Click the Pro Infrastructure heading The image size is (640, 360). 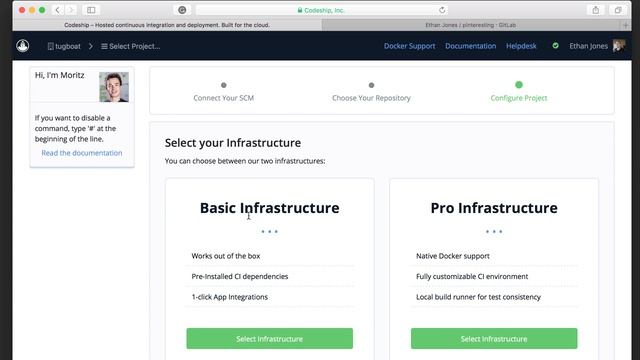(494, 208)
